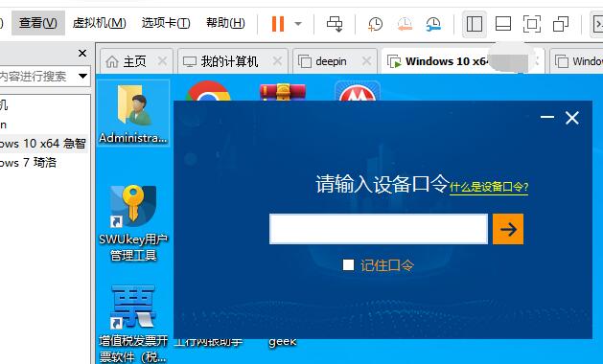Select Windows 7 琦洛 in library
603x364 pixels.
coord(29,163)
